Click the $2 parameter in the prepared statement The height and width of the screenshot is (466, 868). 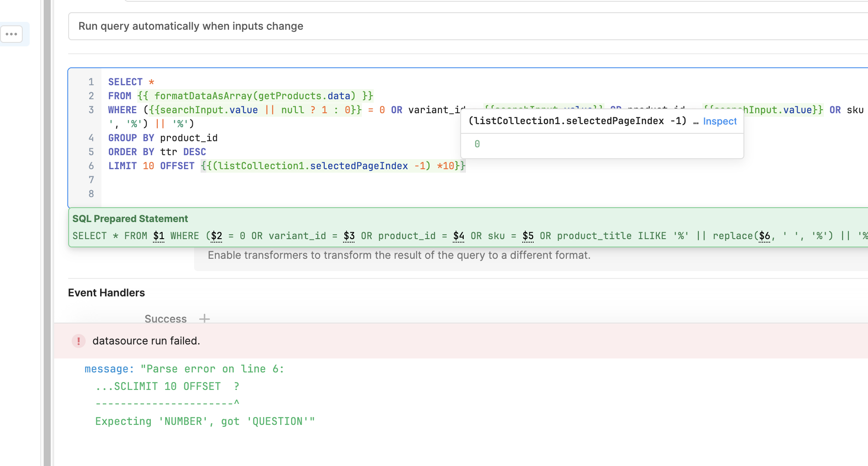pos(216,236)
